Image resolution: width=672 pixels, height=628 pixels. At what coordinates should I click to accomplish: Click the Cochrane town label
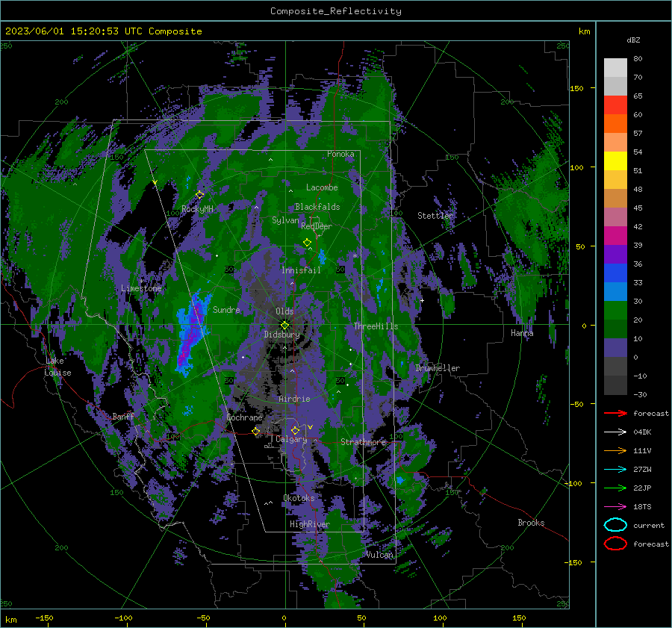pos(244,417)
